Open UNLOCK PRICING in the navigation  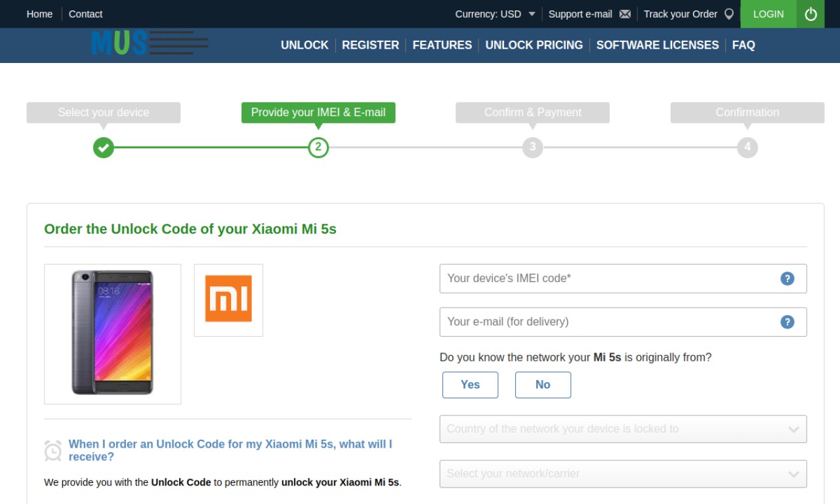point(534,45)
